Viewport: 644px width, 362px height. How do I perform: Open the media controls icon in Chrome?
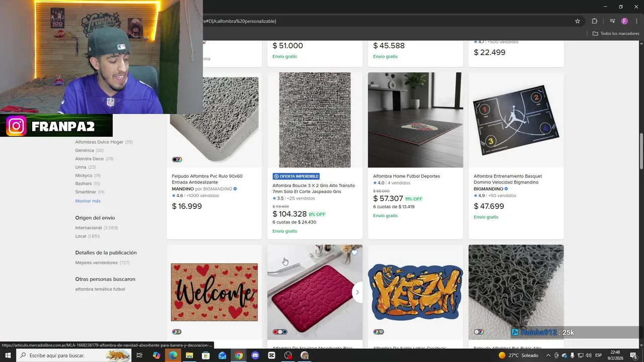[x=612, y=21]
